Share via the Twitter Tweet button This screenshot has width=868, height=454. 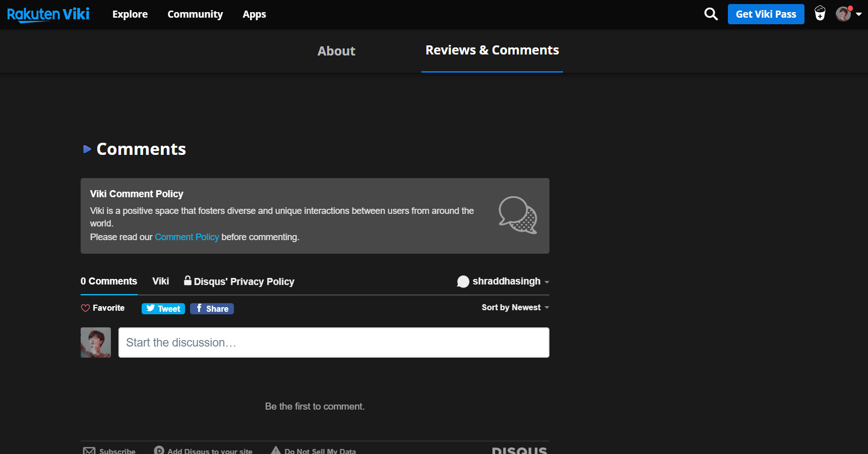point(163,309)
